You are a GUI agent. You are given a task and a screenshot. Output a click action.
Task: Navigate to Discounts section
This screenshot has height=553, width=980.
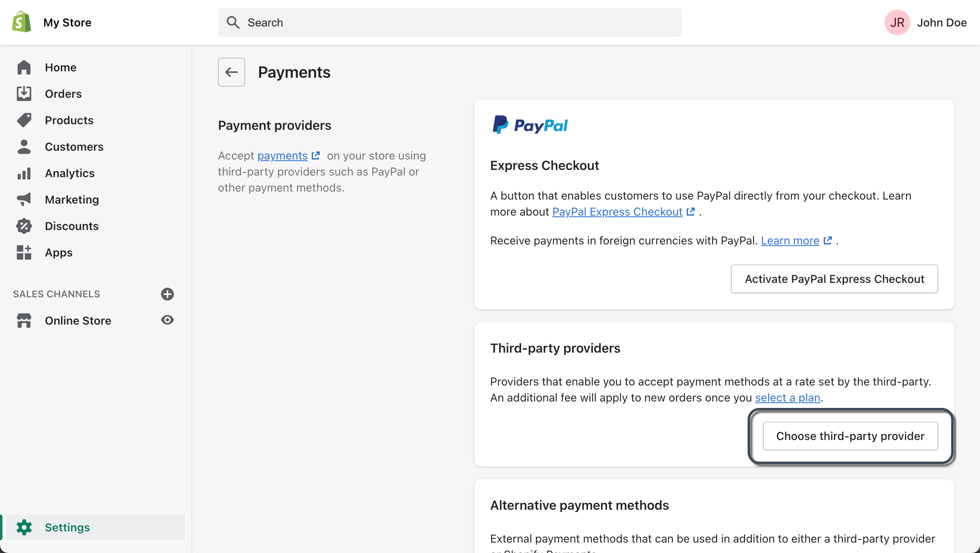pos(72,226)
